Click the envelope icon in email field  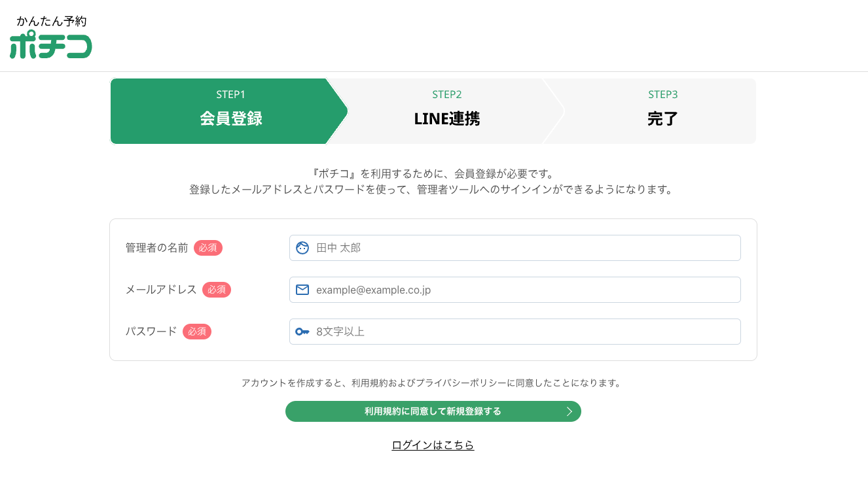tap(302, 290)
